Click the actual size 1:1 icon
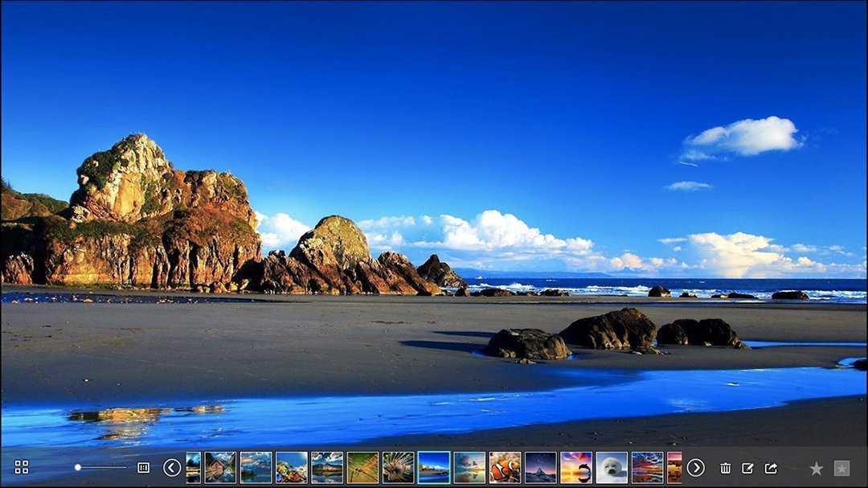The height and width of the screenshot is (488, 868). (144, 467)
